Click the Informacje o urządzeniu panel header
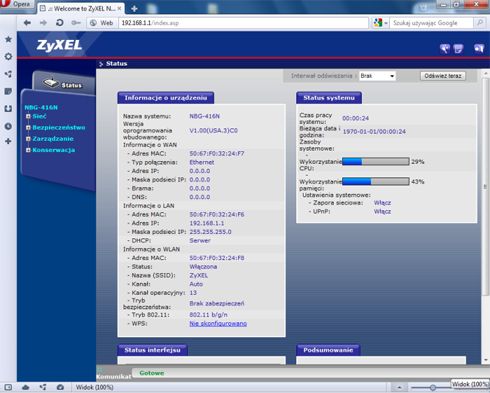Viewport: 490px width, 393px height. tap(166, 98)
